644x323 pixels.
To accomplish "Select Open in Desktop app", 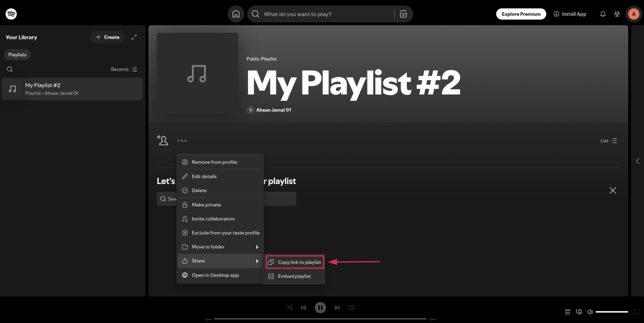I will point(220,275).
